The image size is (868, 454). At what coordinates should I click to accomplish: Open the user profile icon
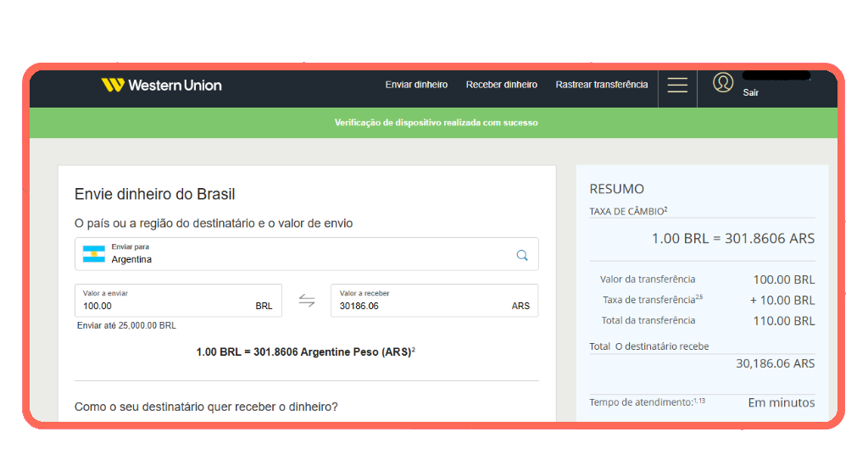(722, 82)
